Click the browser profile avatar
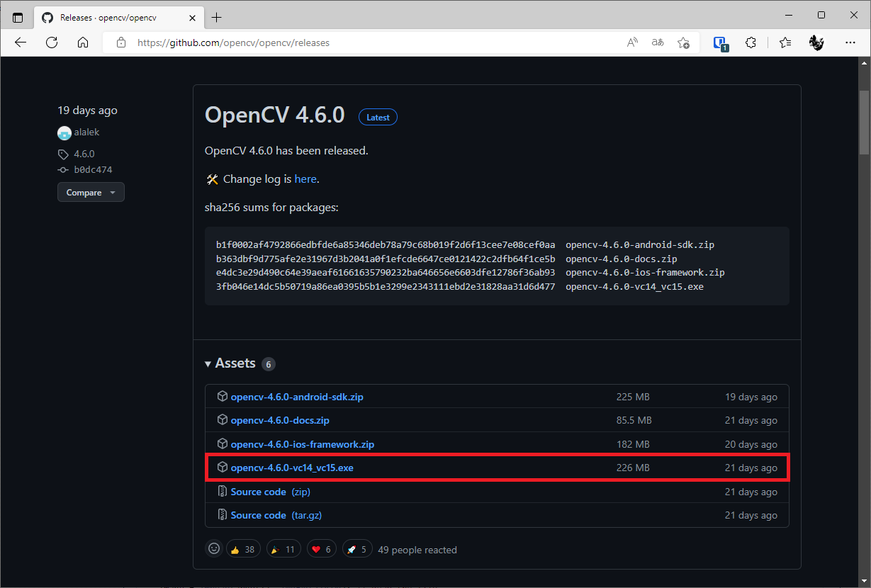The width and height of the screenshot is (871, 588). (817, 43)
